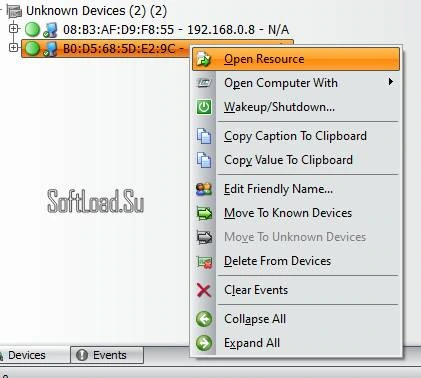
Task: Click the Delete From Devices icon
Action: 204,262
